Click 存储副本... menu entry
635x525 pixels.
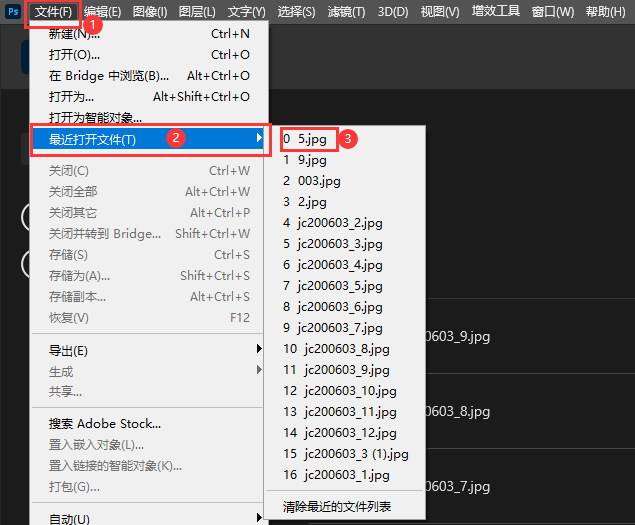point(149,297)
